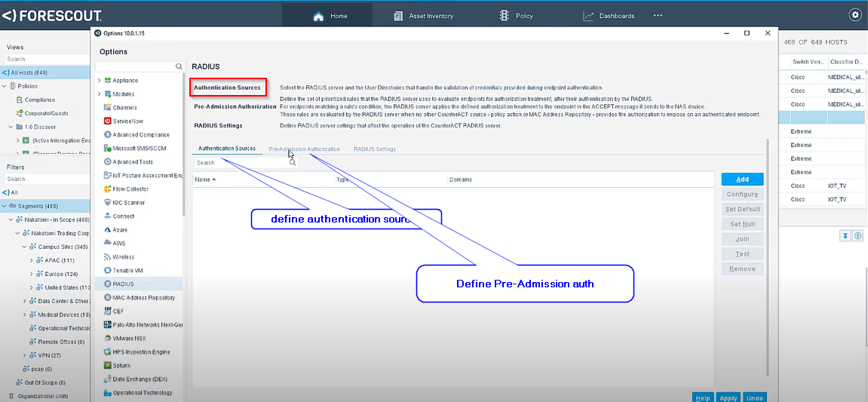
Task: Open the Tenable VM icon
Action: coord(107,270)
